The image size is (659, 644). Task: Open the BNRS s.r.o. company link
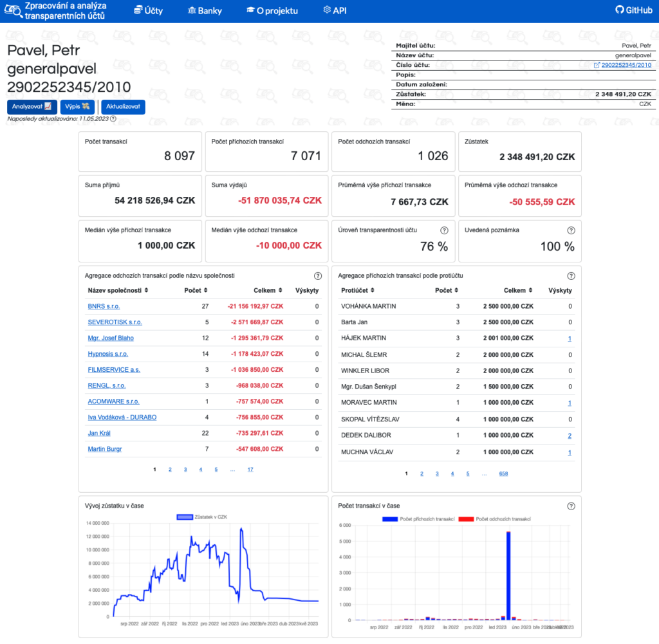104,306
